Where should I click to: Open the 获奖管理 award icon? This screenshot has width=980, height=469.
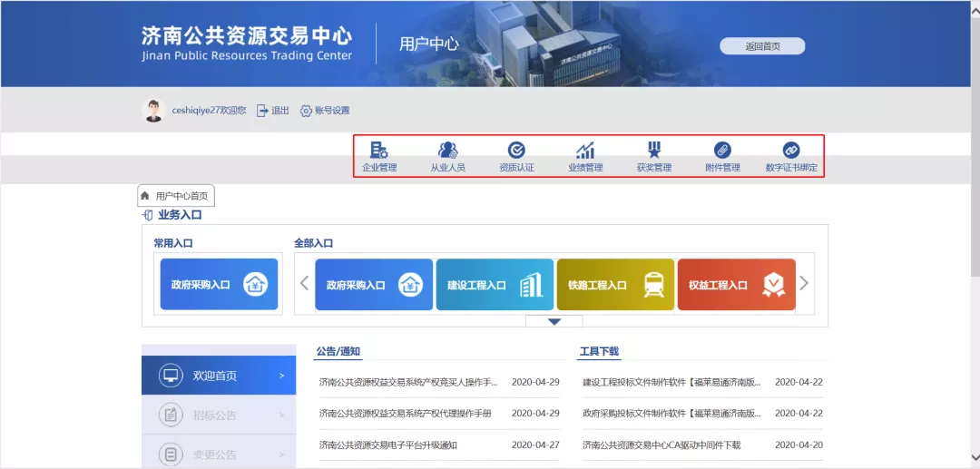pos(654,151)
